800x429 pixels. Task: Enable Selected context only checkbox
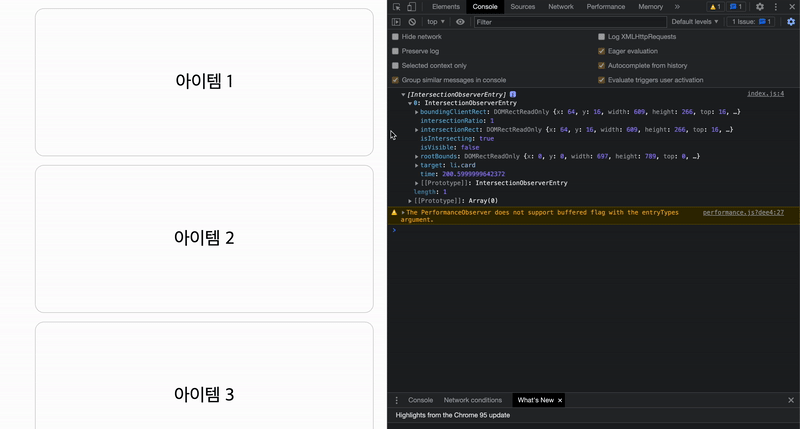tap(395, 65)
